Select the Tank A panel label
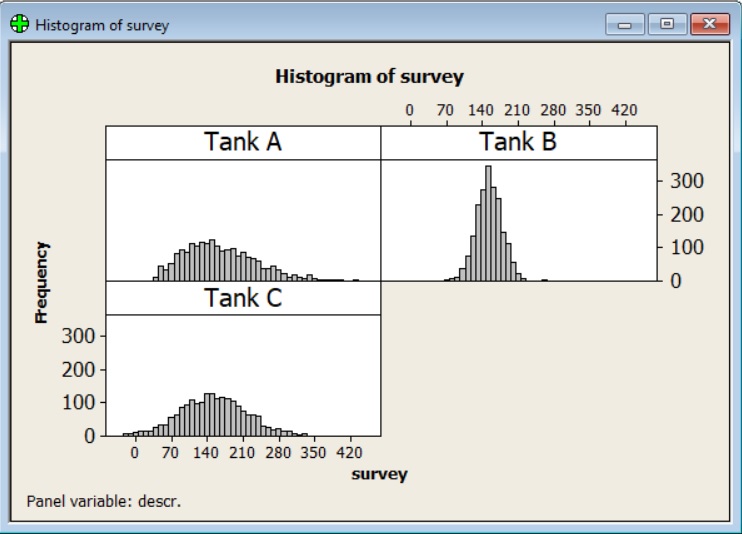The height and width of the screenshot is (534, 742). tap(243, 142)
